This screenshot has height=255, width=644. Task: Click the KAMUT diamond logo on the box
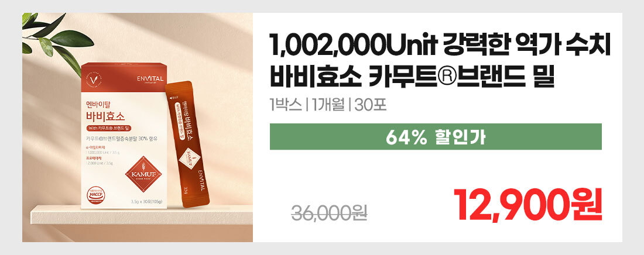click(143, 174)
